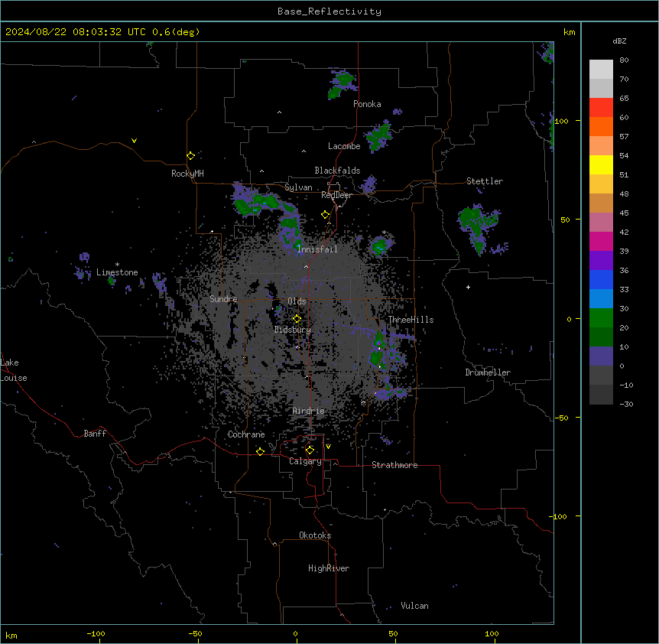Click the Didsbury label
The height and width of the screenshot is (644, 659).
(293, 330)
